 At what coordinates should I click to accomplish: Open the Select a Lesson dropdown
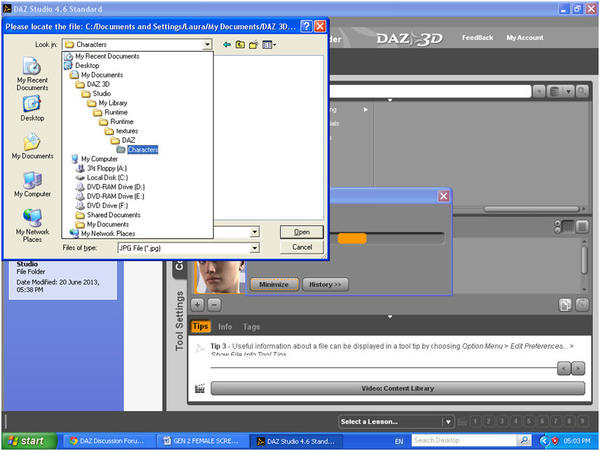pos(396,422)
